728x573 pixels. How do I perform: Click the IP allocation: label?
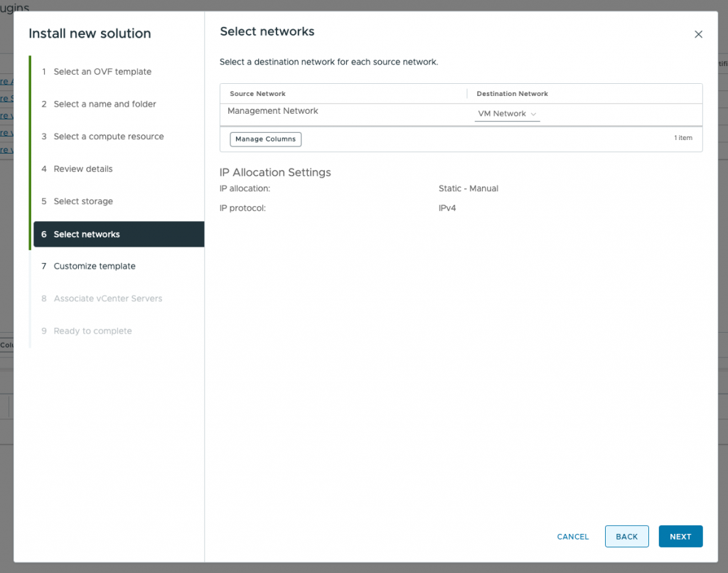[245, 188]
